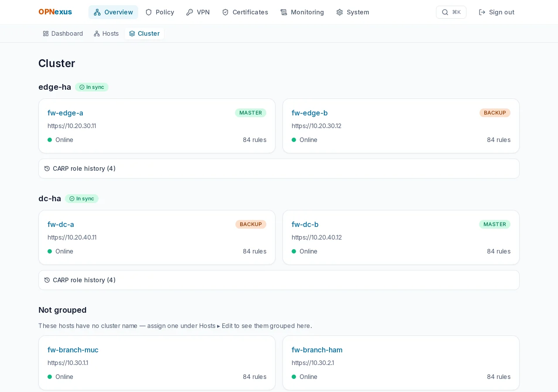Open the fw-dc-a host link
The image size is (558, 392).
[x=61, y=224]
